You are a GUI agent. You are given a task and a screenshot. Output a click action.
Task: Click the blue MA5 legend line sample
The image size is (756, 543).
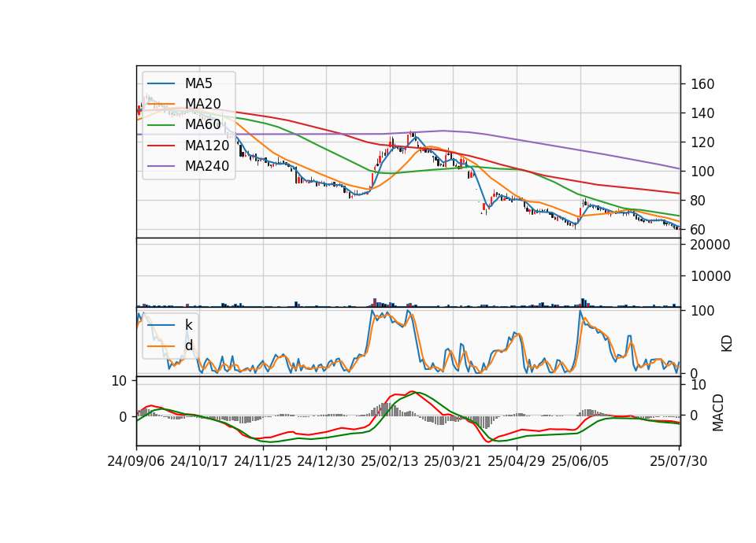click(x=161, y=83)
